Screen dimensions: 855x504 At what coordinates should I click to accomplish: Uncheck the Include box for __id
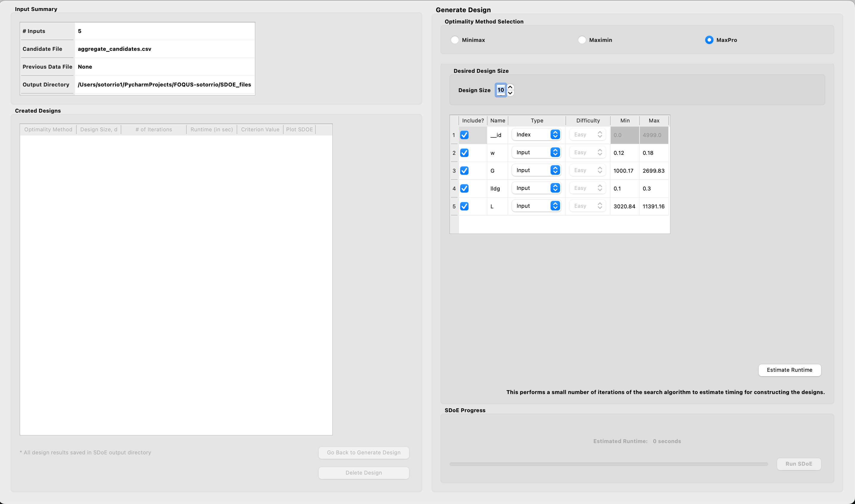pos(464,135)
